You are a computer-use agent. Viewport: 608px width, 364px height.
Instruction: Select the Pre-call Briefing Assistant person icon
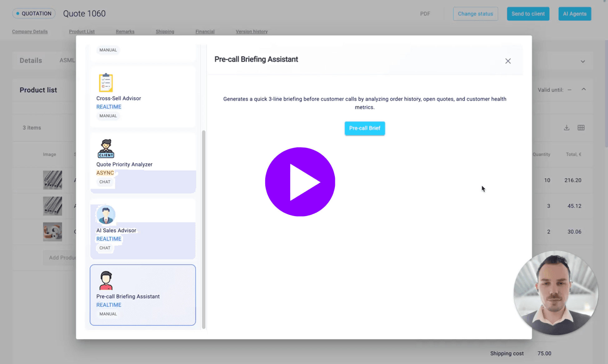(106, 280)
